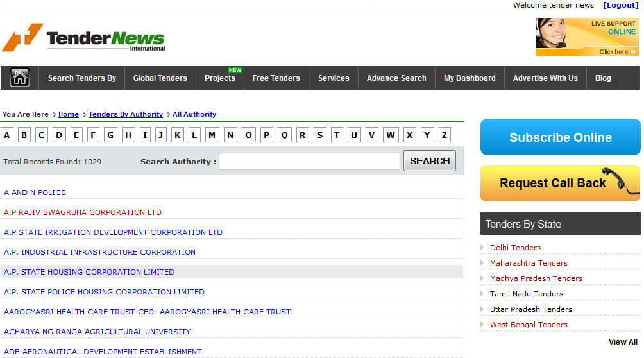
Task: Open AAROGYASRI HEALTH CARE TRUST link
Action: [147, 312]
